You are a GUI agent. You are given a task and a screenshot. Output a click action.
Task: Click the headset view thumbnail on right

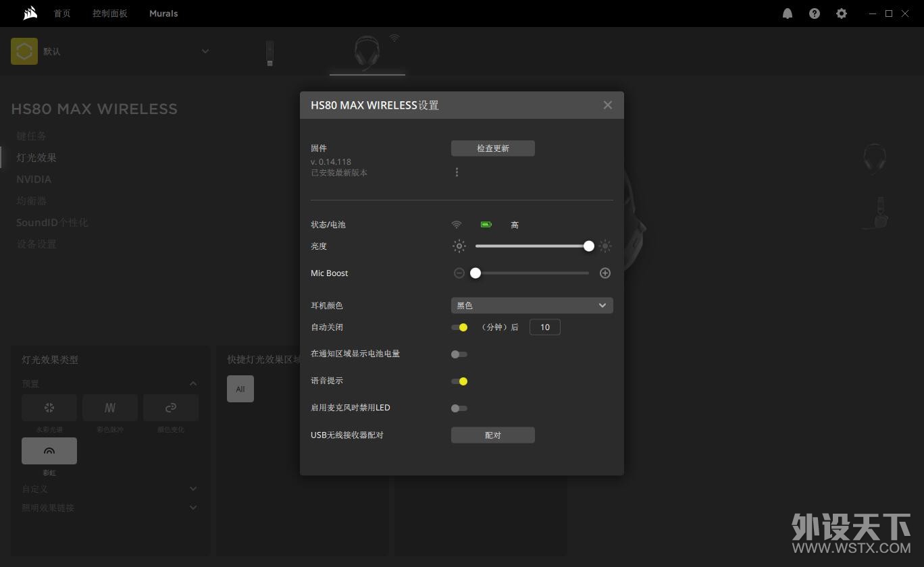pyautogui.click(x=875, y=159)
